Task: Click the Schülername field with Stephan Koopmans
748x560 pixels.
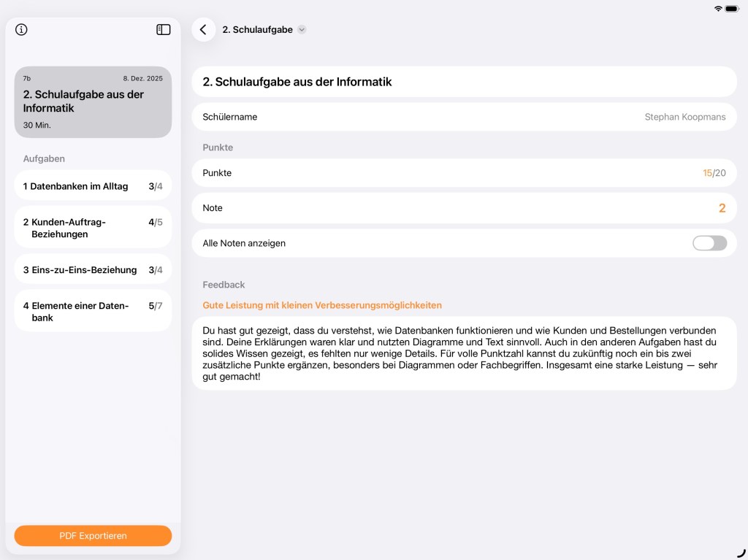Action: click(464, 117)
